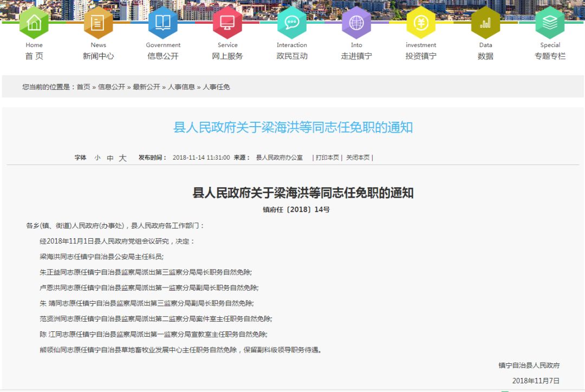
Task: Click 信息公开 in the breadcrumb
Action: point(112,87)
